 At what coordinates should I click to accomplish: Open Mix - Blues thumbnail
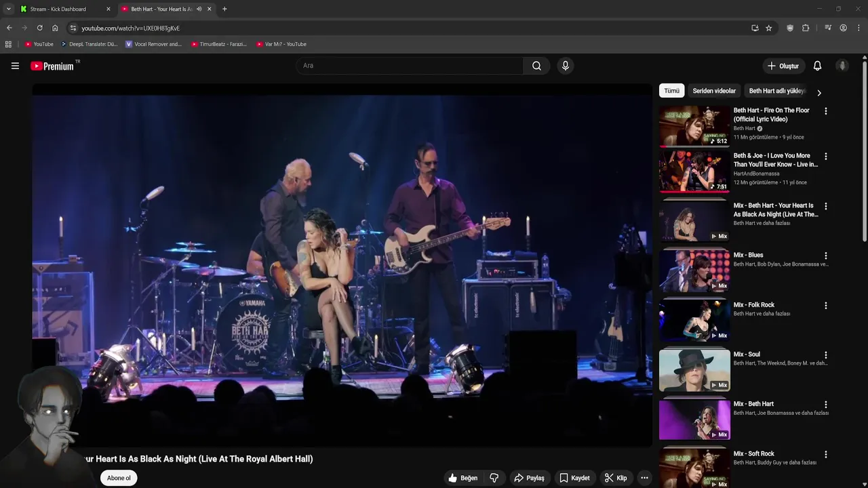click(694, 270)
